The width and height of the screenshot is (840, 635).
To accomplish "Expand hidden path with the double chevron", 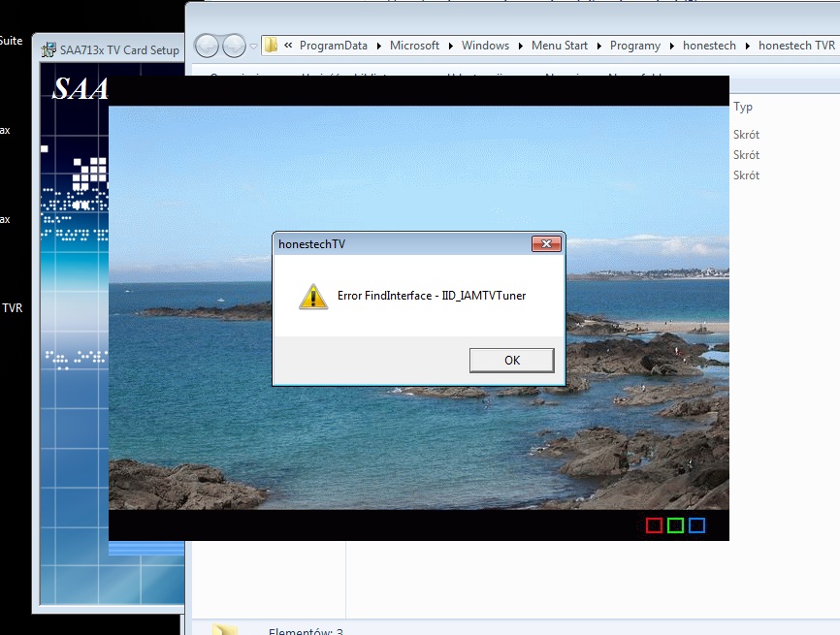I will 288,46.
